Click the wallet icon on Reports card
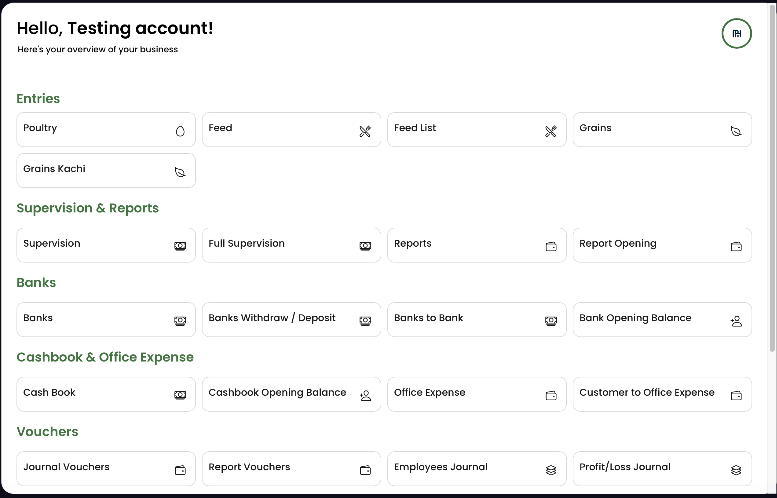This screenshot has width=777, height=498. click(x=551, y=246)
